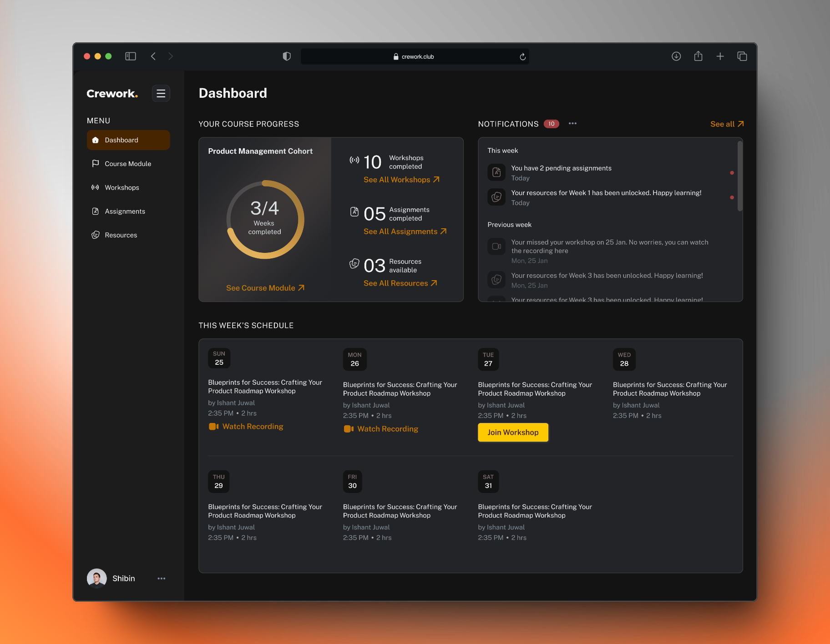Open See Course Module link

click(x=265, y=288)
